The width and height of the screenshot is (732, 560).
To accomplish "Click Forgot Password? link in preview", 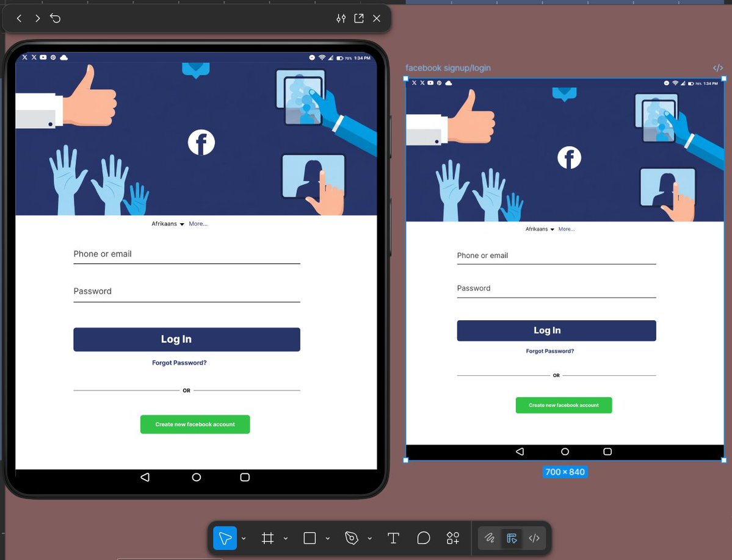I will click(179, 363).
